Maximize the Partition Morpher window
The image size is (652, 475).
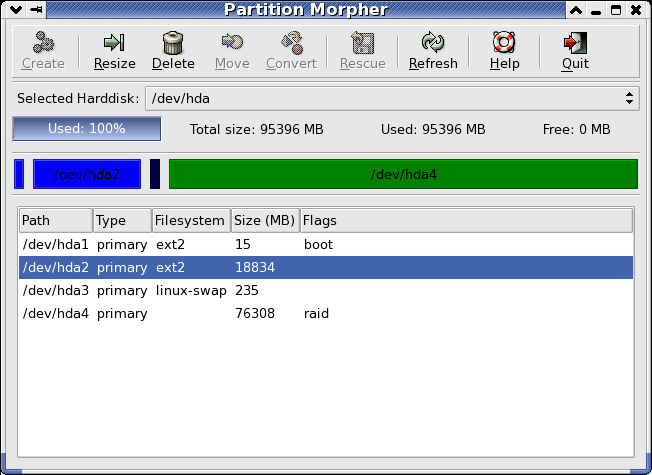point(616,10)
